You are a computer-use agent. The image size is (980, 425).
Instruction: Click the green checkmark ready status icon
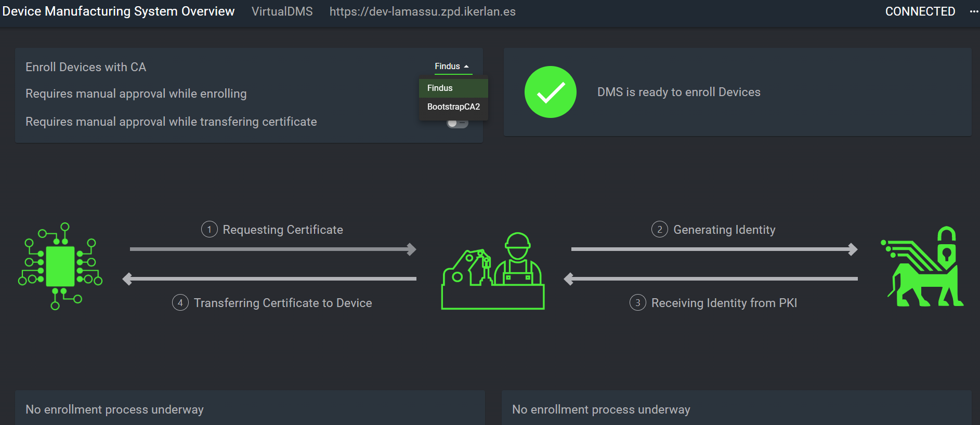(550, 92)
